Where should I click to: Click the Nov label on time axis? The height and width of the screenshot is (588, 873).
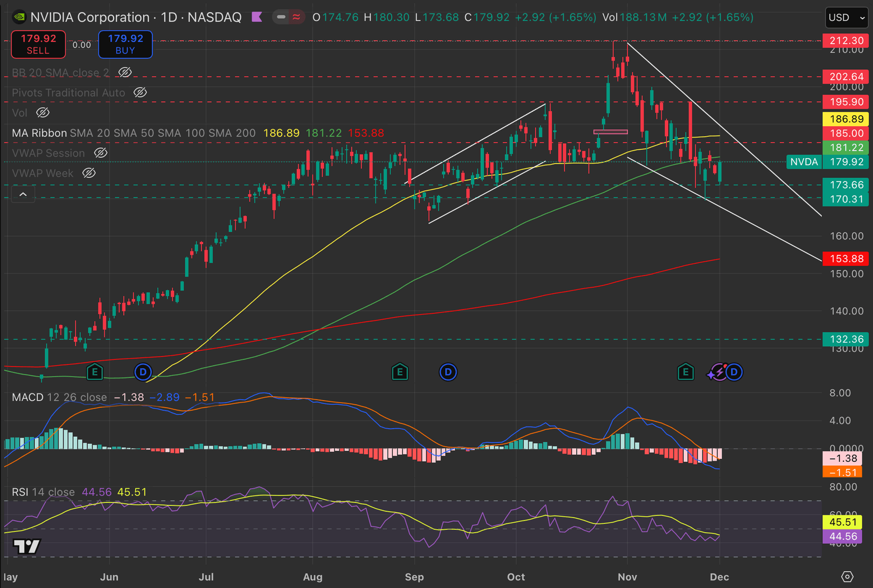click(x=627, y=577)
